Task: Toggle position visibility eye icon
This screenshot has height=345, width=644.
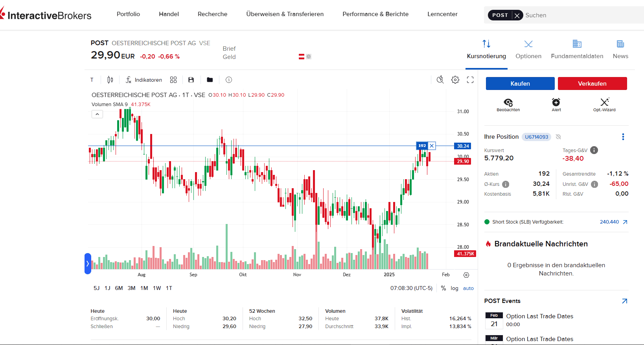Action: 558,137
